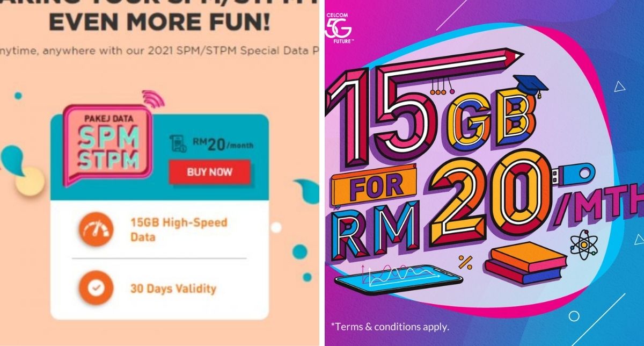
Task: Click the Pakej Data SPM STPM speech bubble badge
Action: click(107, 143)
